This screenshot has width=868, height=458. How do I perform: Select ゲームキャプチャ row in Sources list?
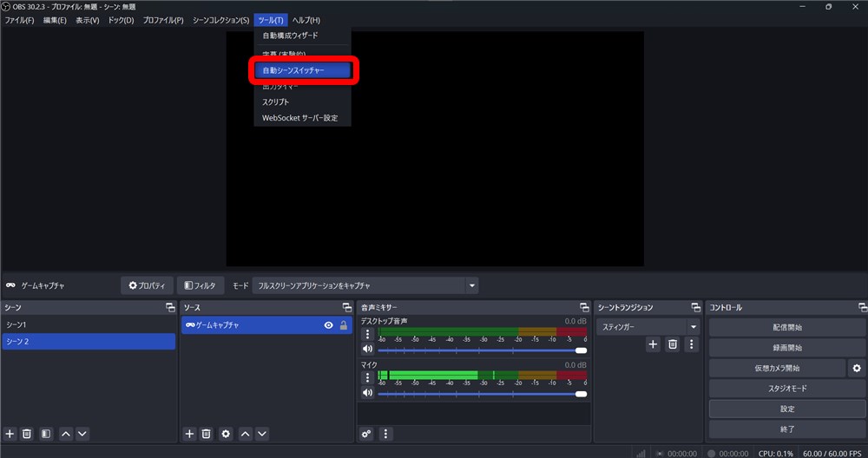266,325
